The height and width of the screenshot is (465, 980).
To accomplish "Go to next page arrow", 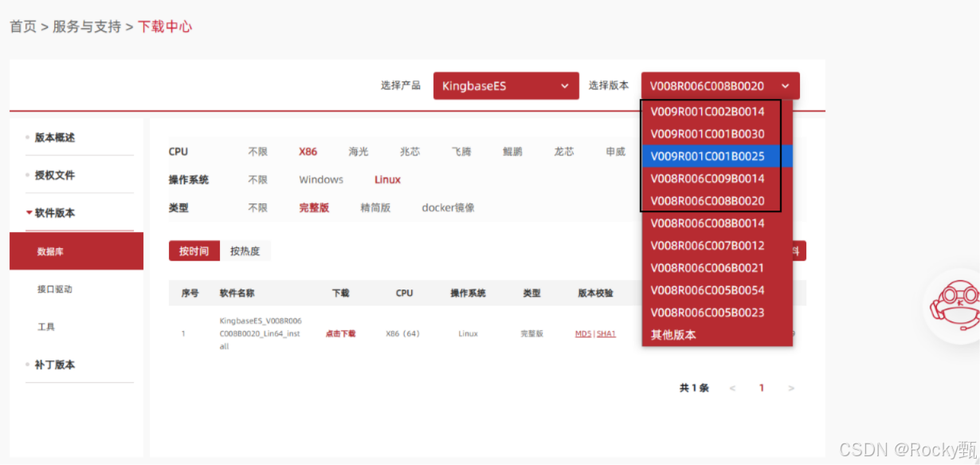I will [790, 388].
